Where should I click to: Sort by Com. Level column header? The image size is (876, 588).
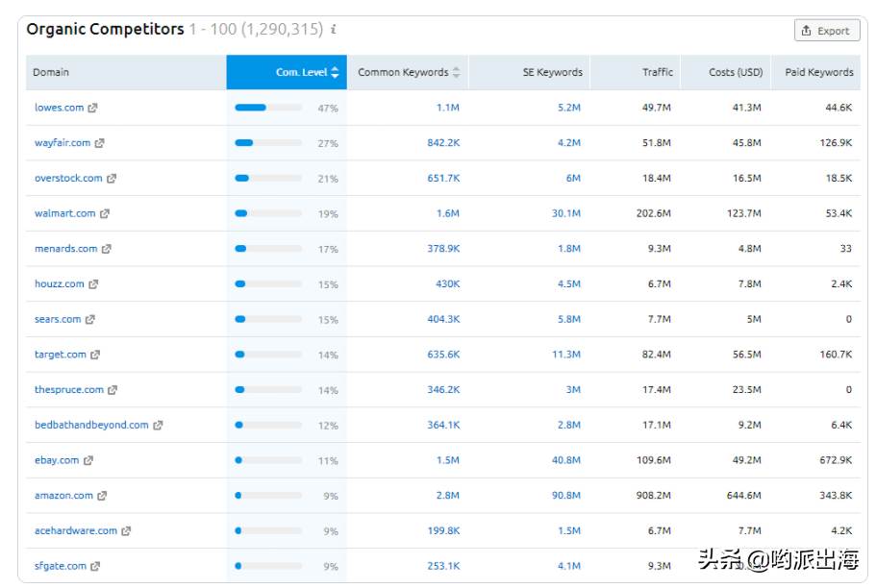(x=287, y=72)
